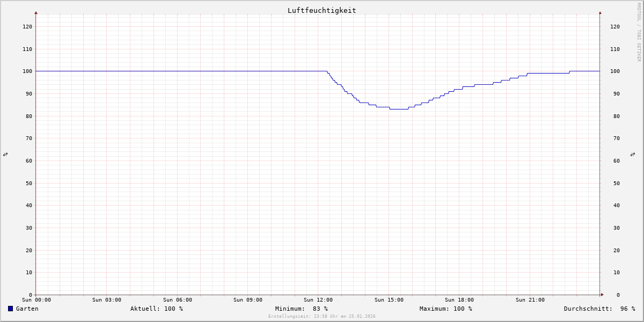Click the 100 label on the left axis
This screenshot has height=322, width=644.
click(x=27, y=71)
